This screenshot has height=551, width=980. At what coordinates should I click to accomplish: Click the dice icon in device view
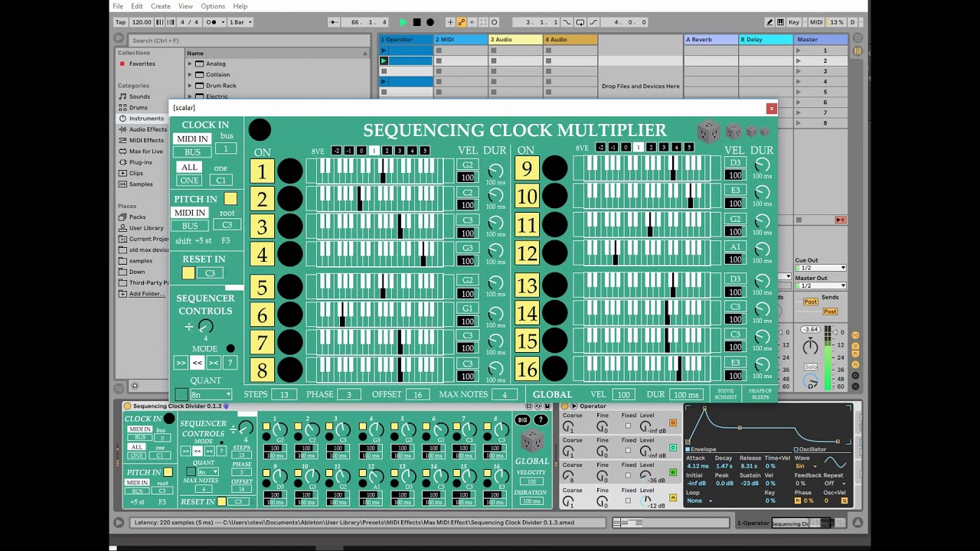532,440
